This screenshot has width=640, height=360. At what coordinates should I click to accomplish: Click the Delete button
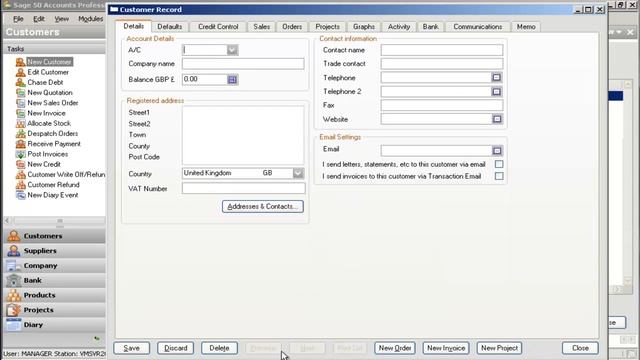point(219,348)
